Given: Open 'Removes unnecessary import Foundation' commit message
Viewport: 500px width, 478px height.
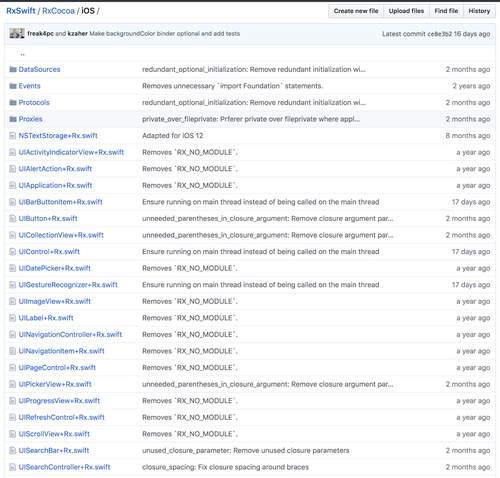Looking at the screenshot, I should pyautogui.click(x=233, y=86).
